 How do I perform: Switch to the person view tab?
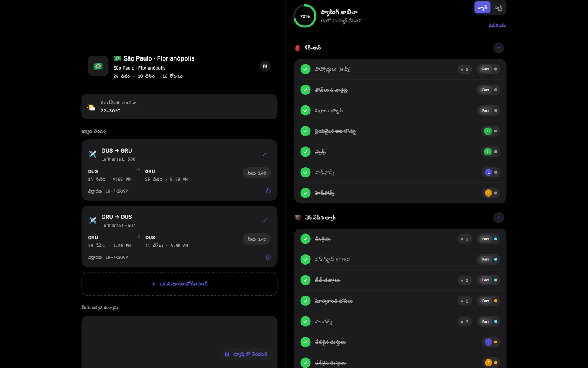pos(498,7)
